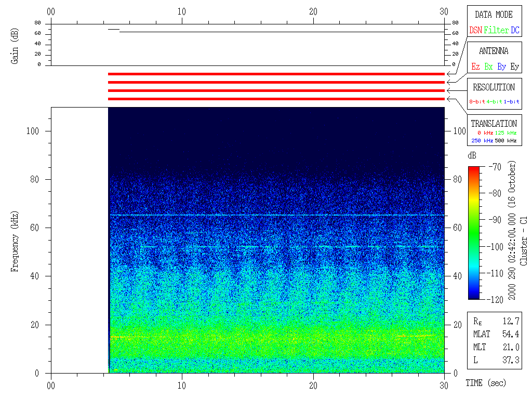Click the topmost red data mode status bar
532x399 pixels.
tap(276, 74)
